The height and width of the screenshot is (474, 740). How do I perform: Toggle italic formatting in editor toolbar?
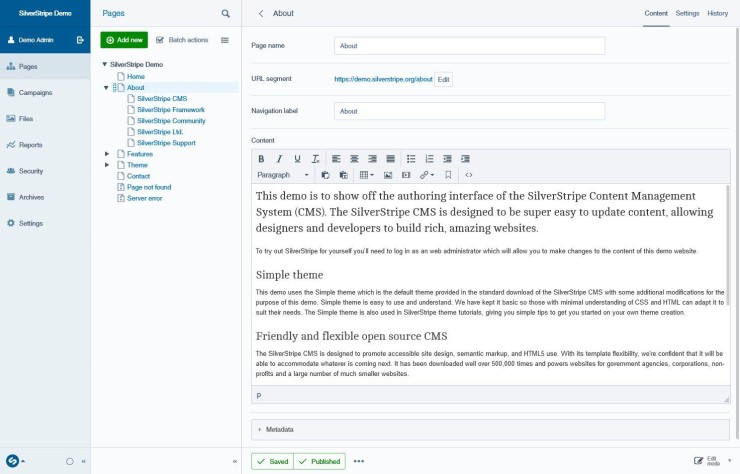[x=279, y=159]
